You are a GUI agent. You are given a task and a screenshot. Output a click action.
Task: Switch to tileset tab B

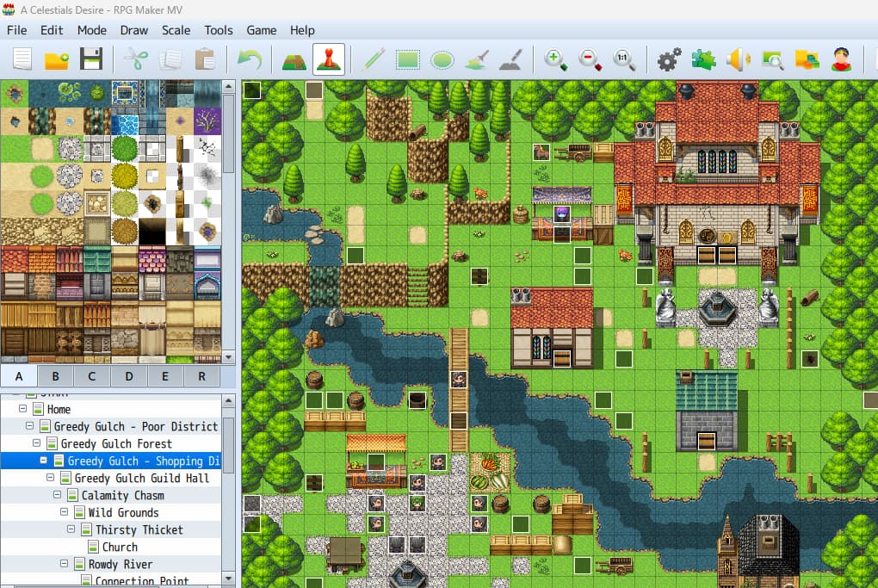pyautogui.click(x=56, y=376)
